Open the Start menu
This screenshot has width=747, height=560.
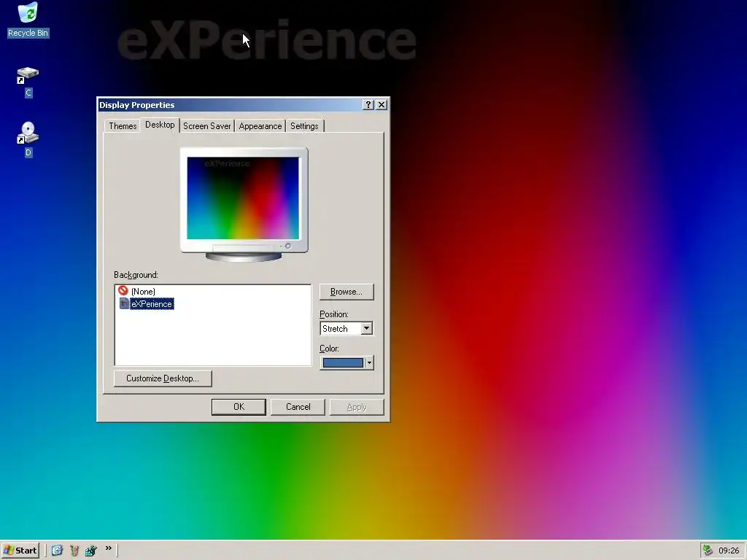point(20,551)
